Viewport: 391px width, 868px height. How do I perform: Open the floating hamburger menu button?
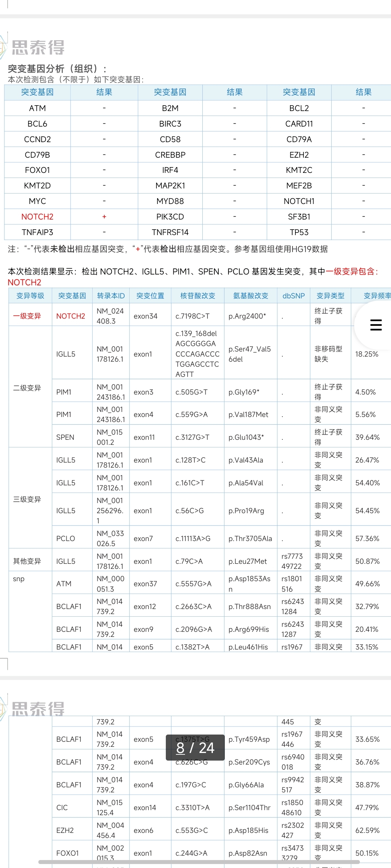[376, 325]
